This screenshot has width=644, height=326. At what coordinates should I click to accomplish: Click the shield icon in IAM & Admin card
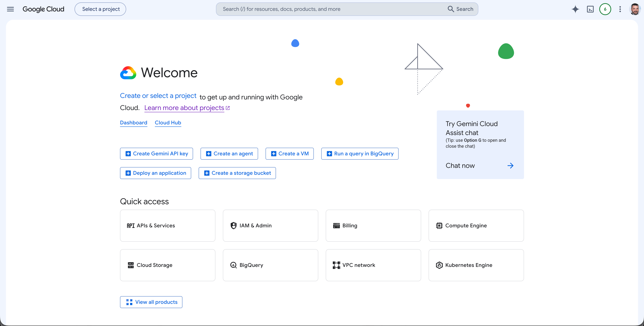(x=233, y=226)
